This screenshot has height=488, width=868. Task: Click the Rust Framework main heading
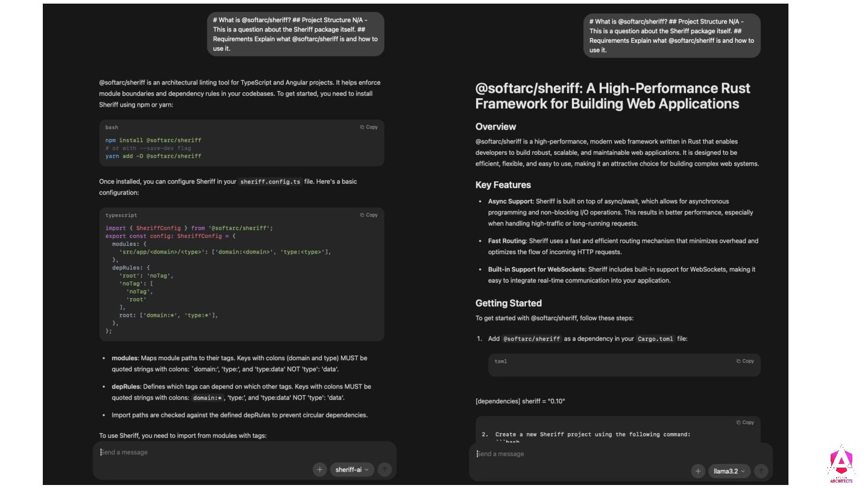pos(612,96)
